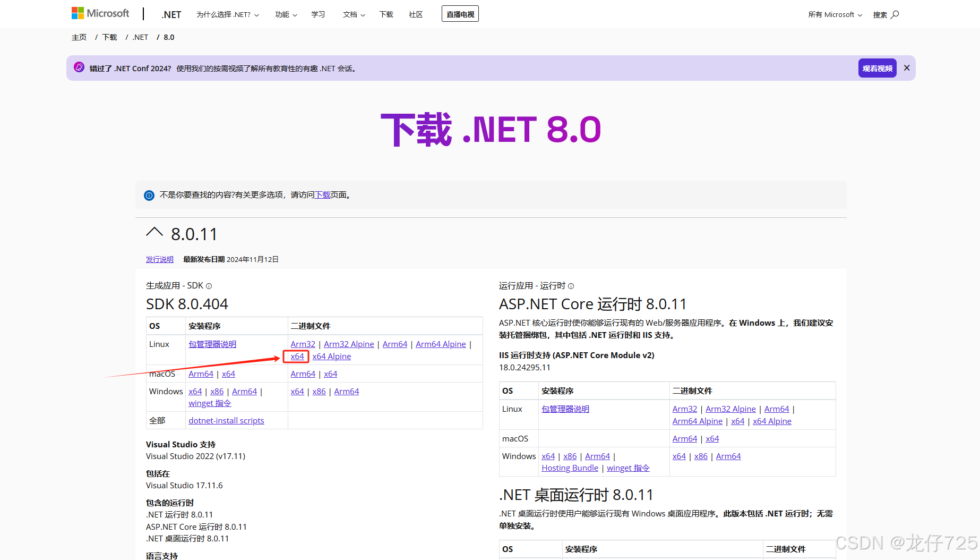Download ASP.NET Core Windows x64 binary
This screenshot has height=560, width=980.
(679, 456)
